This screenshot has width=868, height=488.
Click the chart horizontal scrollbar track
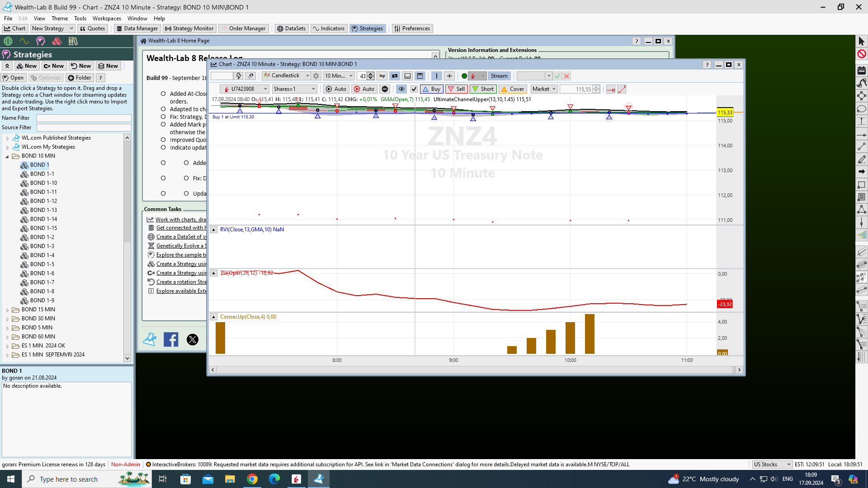click(x=475, y=370)
